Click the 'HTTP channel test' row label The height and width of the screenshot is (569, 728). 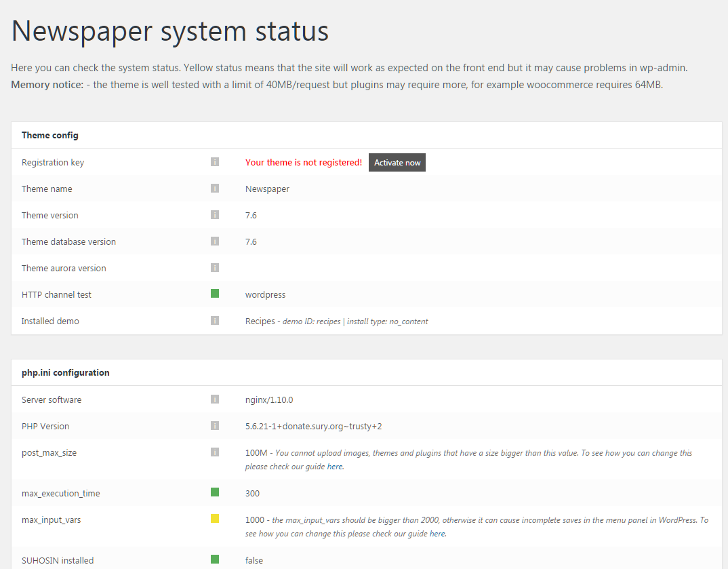click(56, 294)
